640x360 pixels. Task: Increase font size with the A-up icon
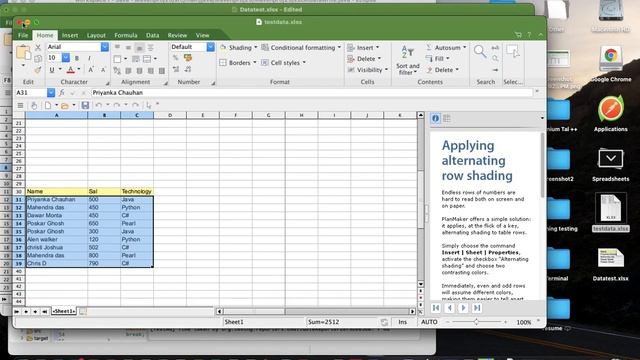click(x=91, y=70)
